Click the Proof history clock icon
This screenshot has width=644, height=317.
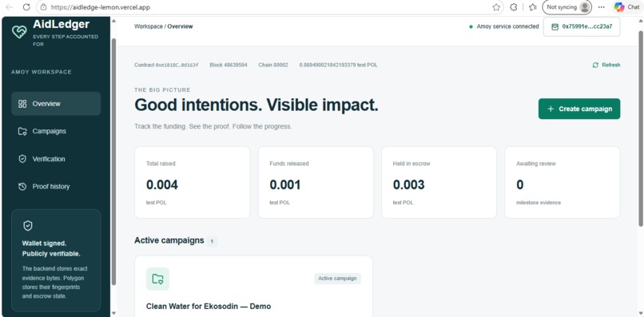22,186
